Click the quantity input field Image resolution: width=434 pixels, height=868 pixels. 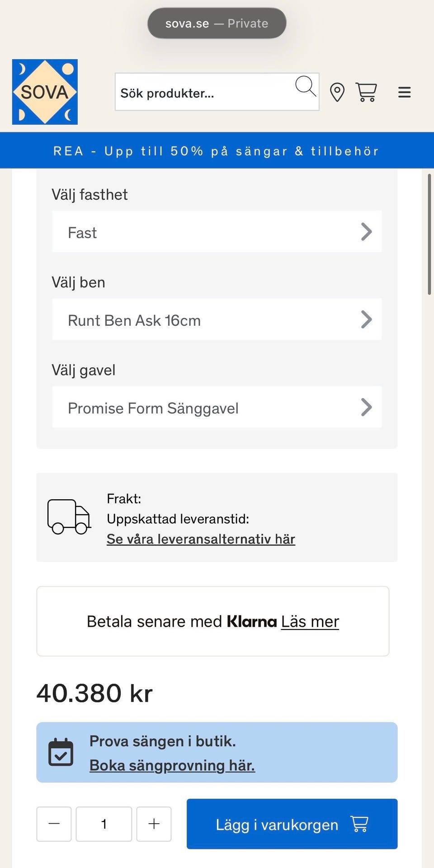tap(104, 824)
